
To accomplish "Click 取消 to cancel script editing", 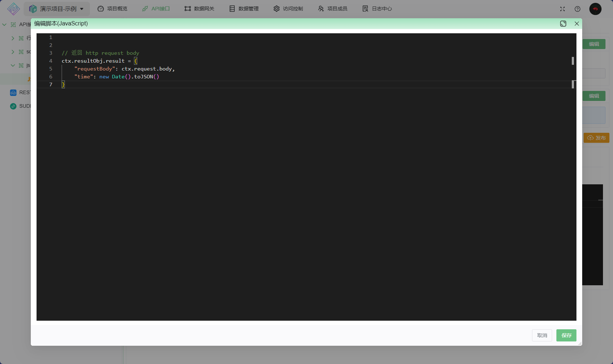I will coord(542,335).
